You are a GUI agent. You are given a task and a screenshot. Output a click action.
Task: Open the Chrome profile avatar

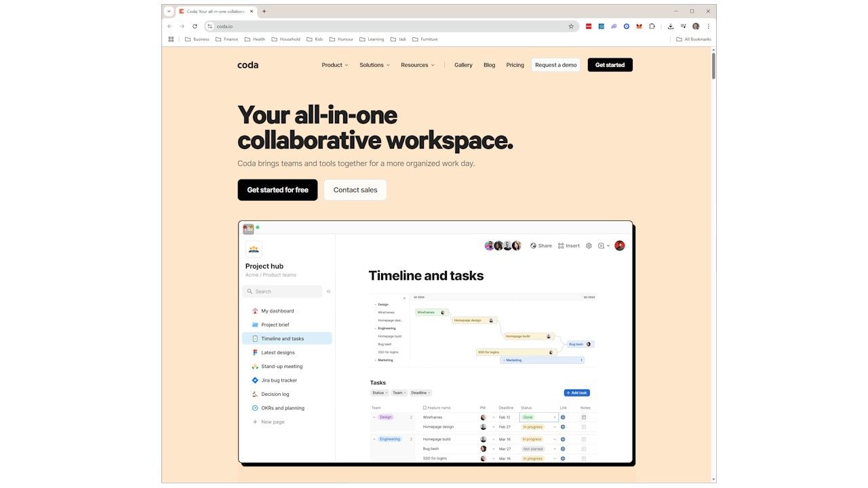pyautogui.click(x=696, y=26)
